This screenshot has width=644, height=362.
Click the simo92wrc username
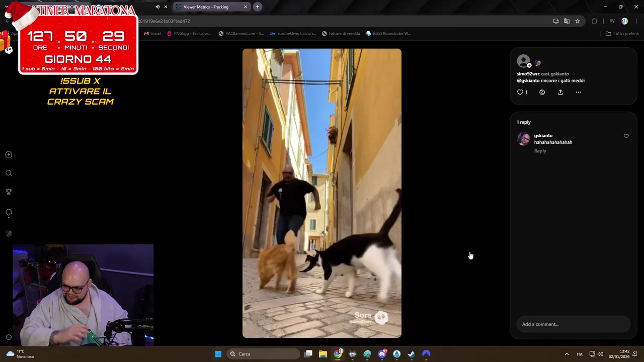point(528,74)
